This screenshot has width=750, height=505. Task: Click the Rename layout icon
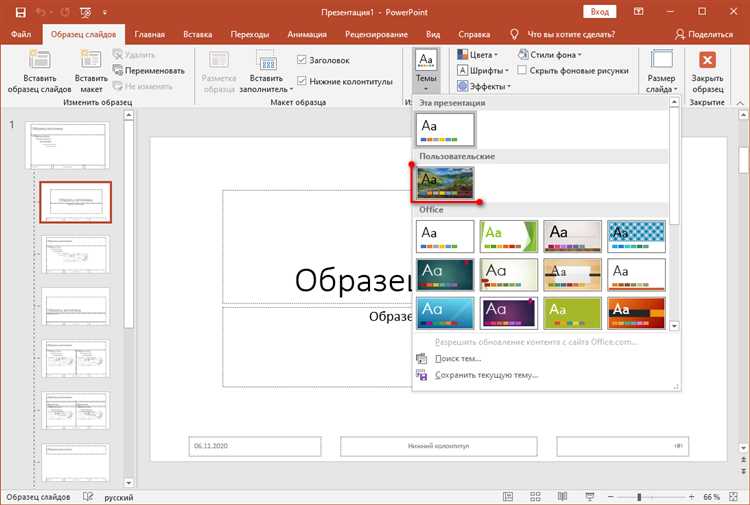tap(119, 71)
